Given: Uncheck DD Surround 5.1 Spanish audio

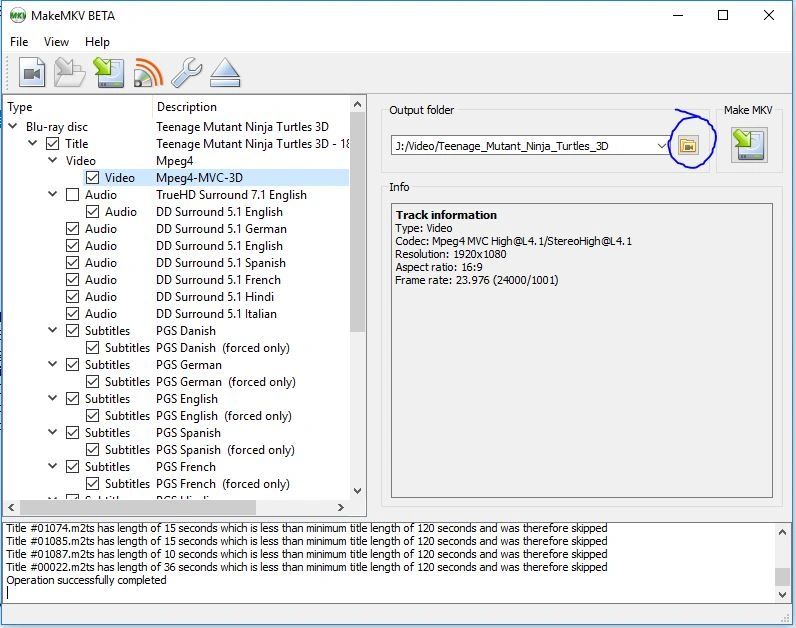Looking at the screenshot, I should pyautogui.click(x=73, y=262).
